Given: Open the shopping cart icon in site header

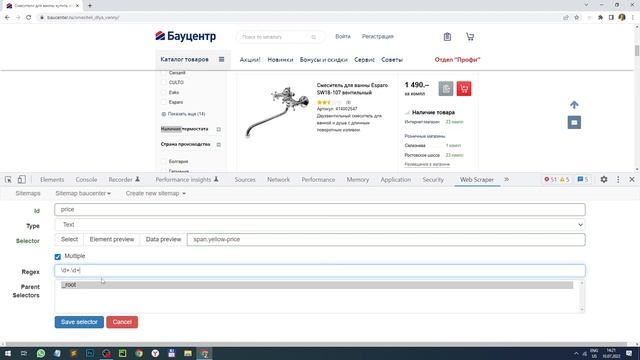Looking at the screenshot, I should pos(470,37).
